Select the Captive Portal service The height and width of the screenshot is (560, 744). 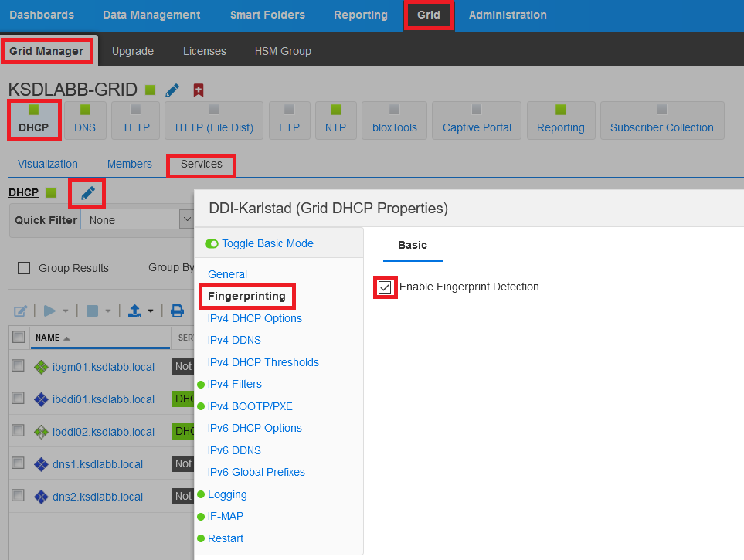tap(476, 120)
